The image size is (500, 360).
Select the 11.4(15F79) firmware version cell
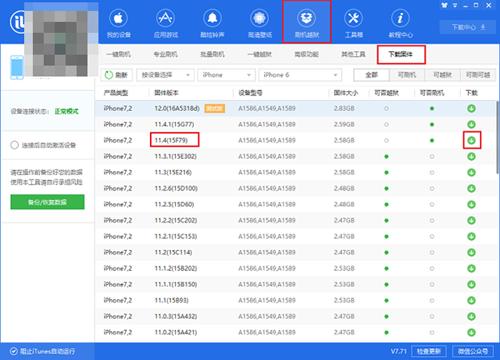pyautogui.click(x=171, y=140)
